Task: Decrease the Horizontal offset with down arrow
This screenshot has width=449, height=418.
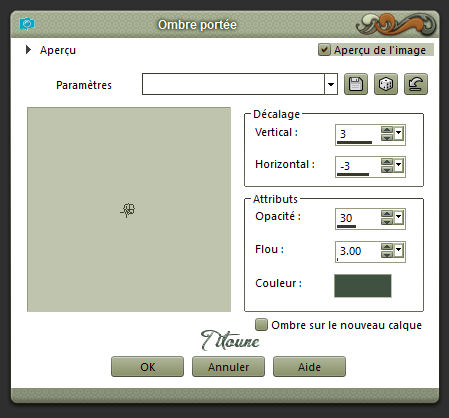Action: [x=387, y=170]
